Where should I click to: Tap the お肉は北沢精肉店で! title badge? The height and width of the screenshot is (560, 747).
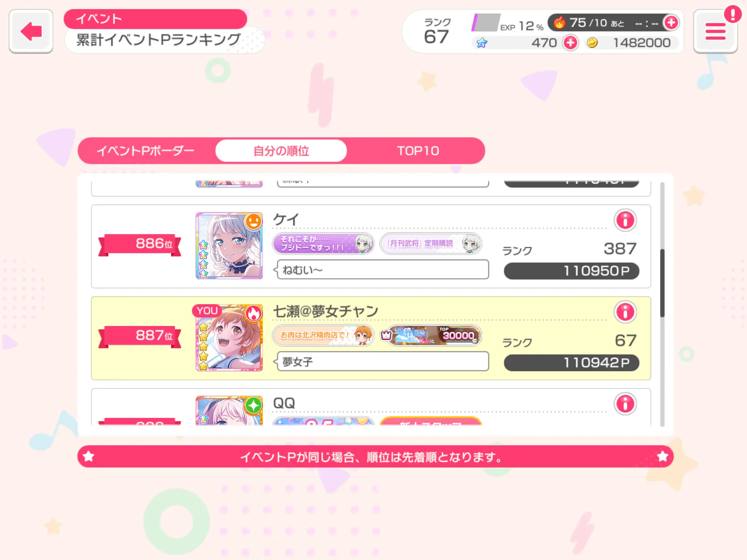click(x=324, y=335)
